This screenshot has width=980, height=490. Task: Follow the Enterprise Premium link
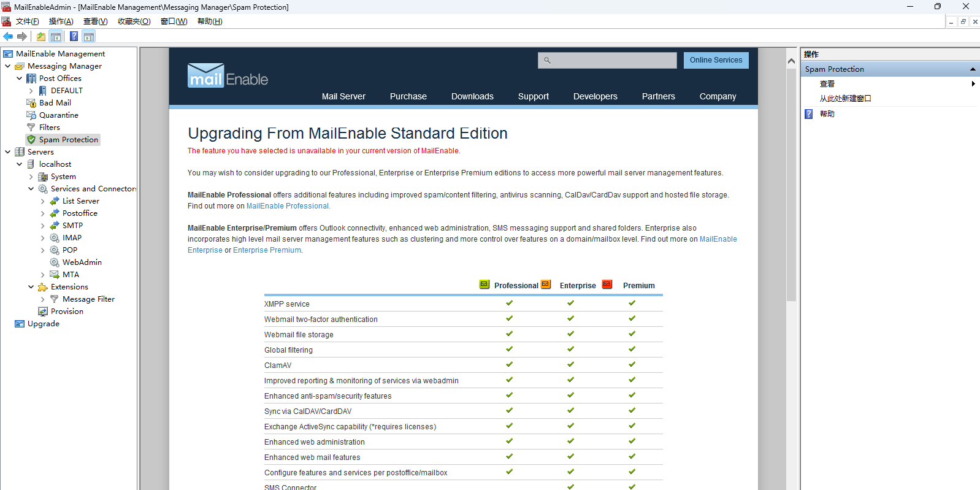pos(267,250)
